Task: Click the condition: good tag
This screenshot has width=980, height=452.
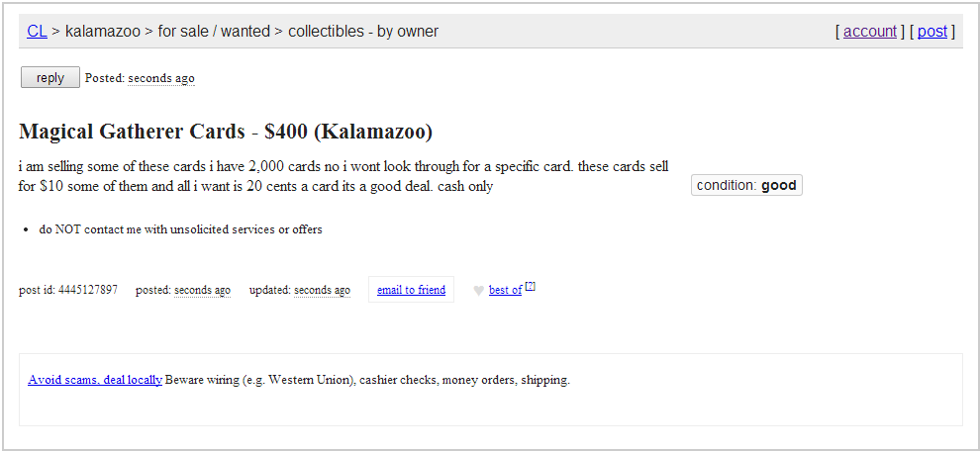Action: [746, 185]
